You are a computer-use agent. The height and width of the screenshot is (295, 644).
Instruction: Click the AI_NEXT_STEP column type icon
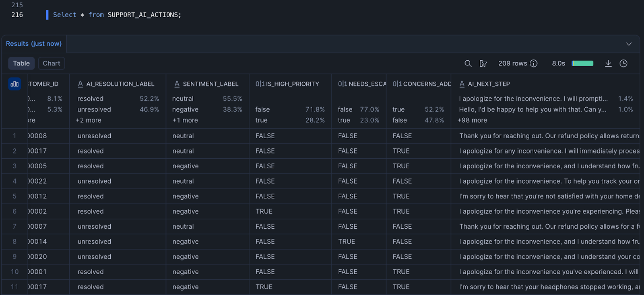(x=462, y=84)
